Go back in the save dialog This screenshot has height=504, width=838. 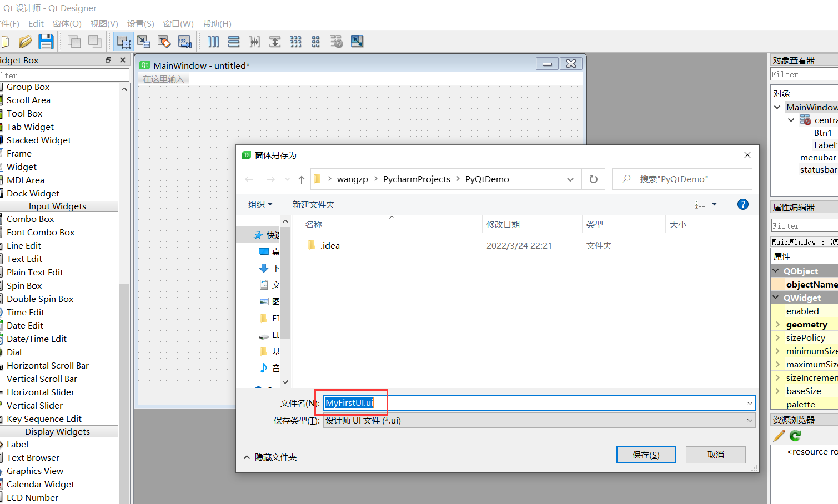(x=249, y=179)
